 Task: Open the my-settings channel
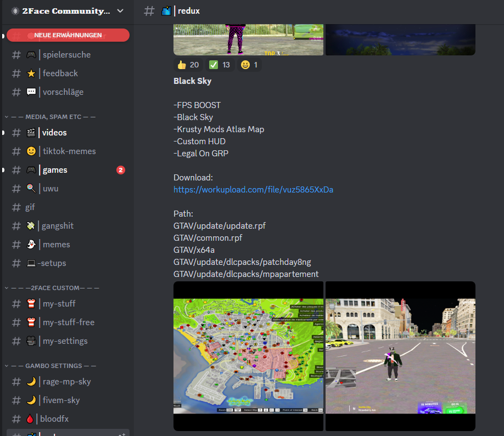tap(68, 341)
